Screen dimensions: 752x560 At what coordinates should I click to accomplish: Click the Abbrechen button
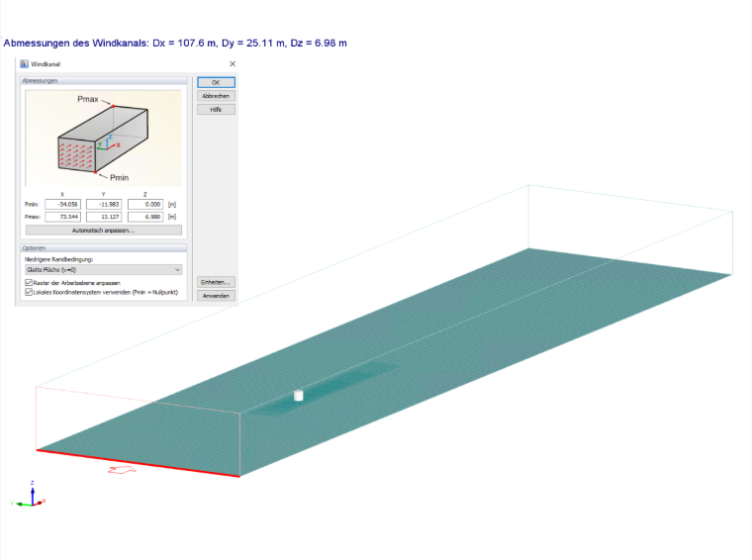click(216, 96)
